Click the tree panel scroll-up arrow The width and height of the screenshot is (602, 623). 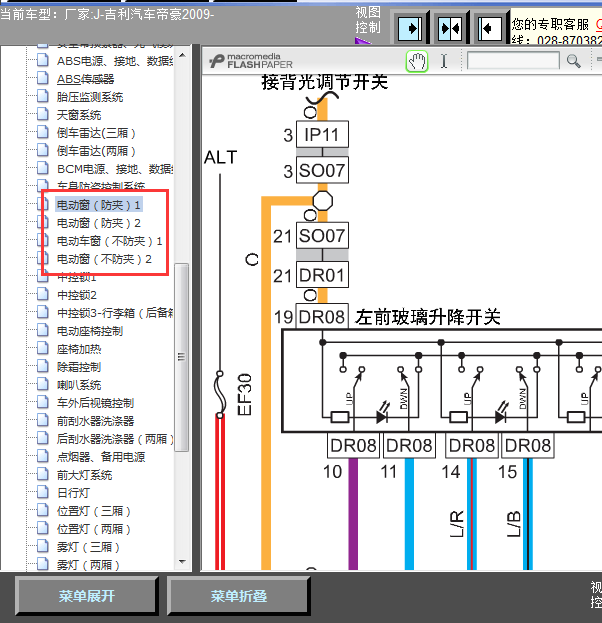click(182, 55)
